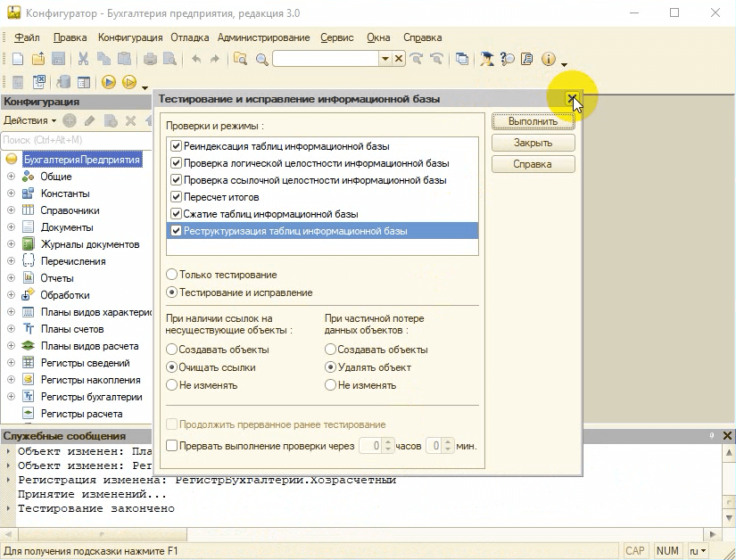The image size is (736, 560).
Task: Click the Paste clipboard icon
Action: click(124, 59)
